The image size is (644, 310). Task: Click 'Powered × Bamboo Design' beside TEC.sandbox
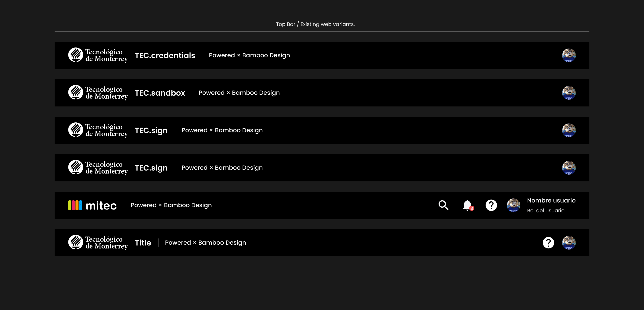(239, 93)
